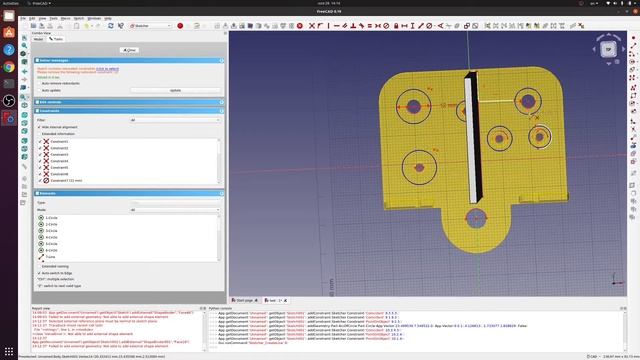Open the Activities overview
This screenshot has height=360, width=640.
pyautogui.click(x=11, y=3)
